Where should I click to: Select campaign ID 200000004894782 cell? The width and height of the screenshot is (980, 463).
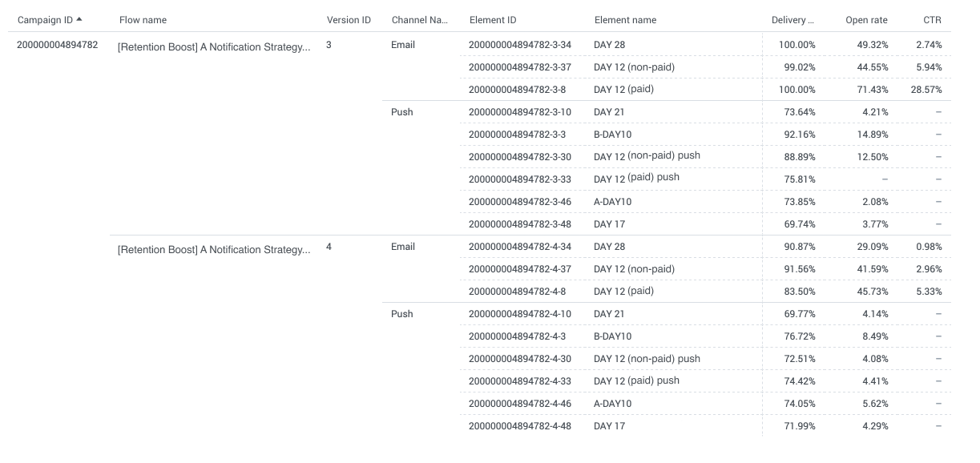58,45
